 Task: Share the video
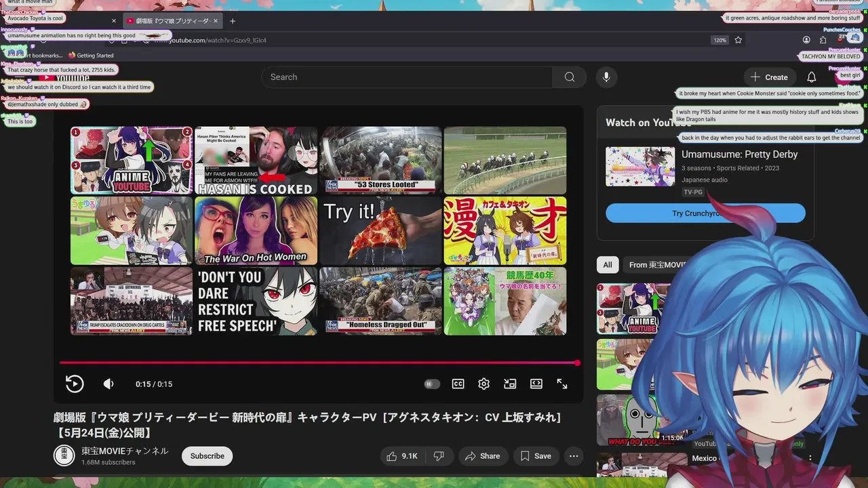483,456
